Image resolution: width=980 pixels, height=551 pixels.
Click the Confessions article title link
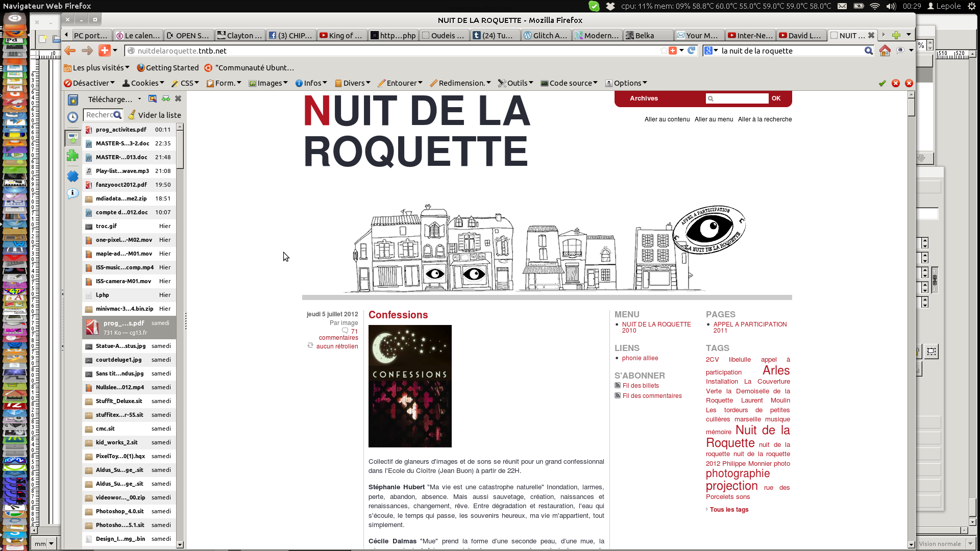(x=398, y=315)
